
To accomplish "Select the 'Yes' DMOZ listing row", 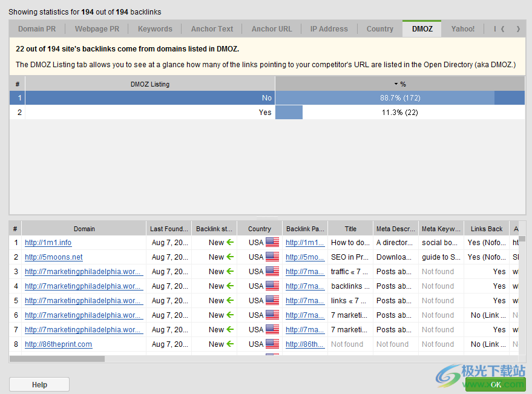I will (267, 113).
